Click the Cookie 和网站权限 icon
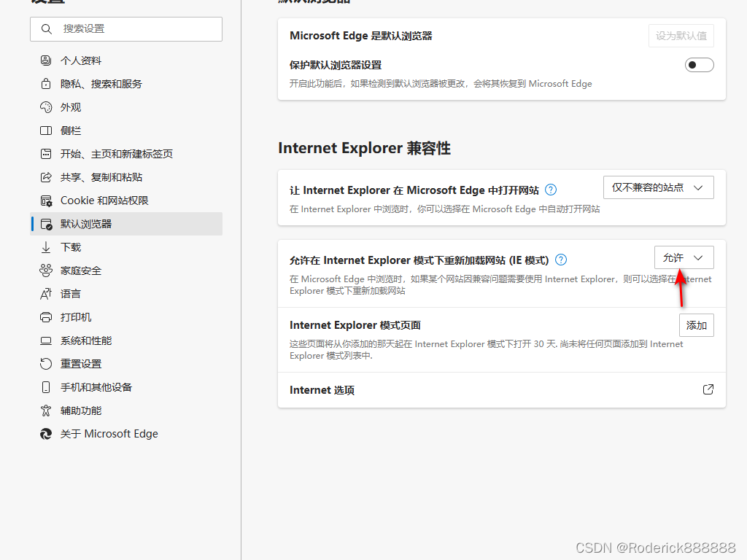 pos(46,201)
